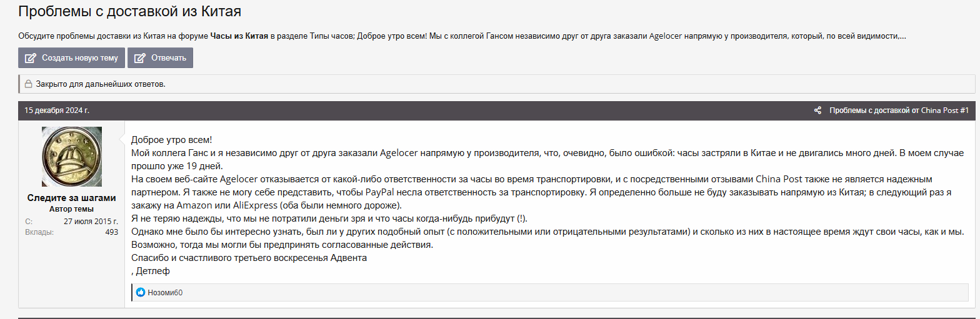This screenshot has width=980, height=319.
Task: Click the post date '15 декабря 2024 г.'
Action: [x=57, y=110]
